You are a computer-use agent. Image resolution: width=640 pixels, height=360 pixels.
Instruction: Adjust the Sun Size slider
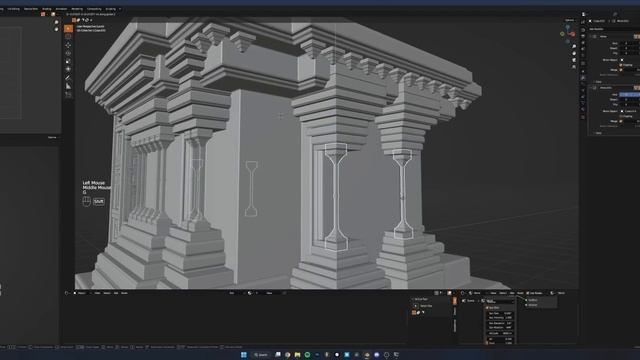coord(500,313)
